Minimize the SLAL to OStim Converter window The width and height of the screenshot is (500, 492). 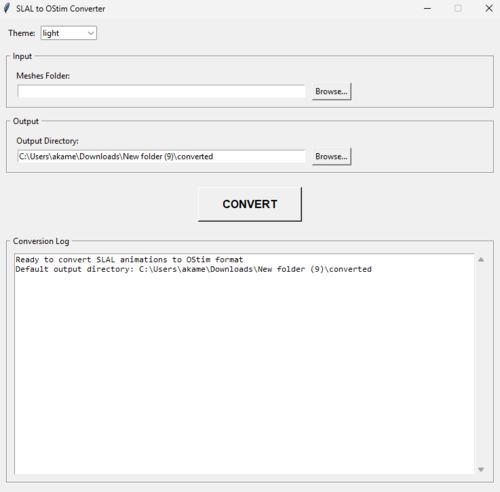coord(427,8)
